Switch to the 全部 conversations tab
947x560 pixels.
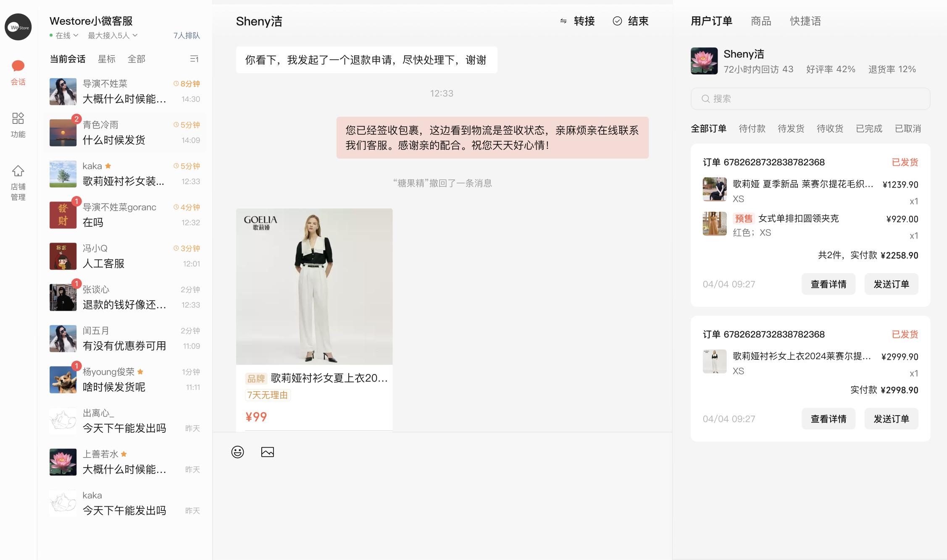pos(137,59)
